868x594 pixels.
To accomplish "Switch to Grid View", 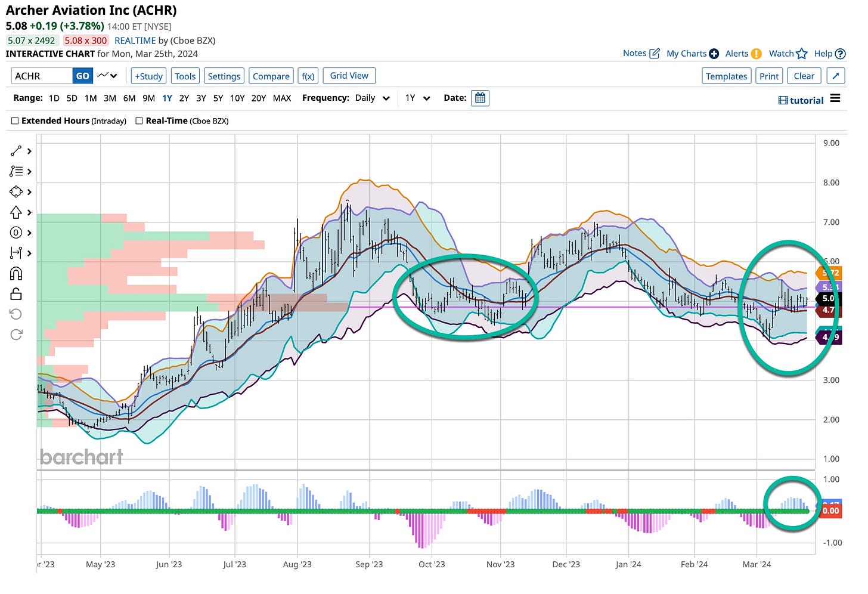I will [349, 76].
